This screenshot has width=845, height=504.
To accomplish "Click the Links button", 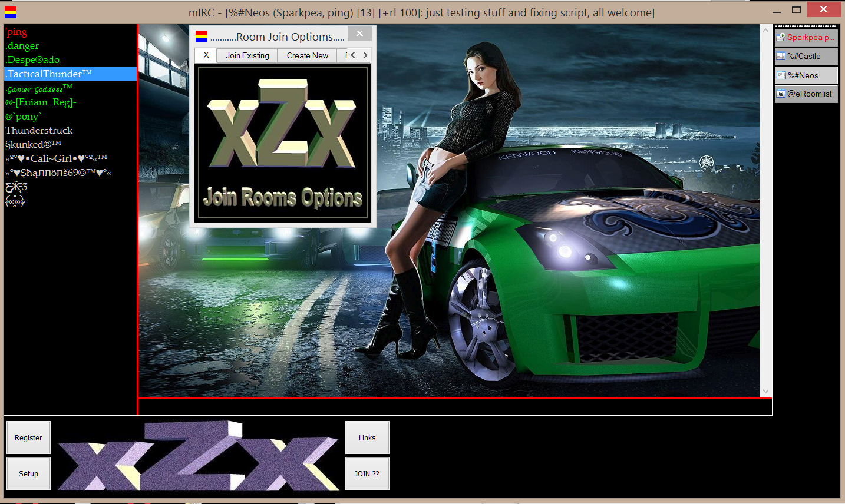I will [x=367, y=437].
